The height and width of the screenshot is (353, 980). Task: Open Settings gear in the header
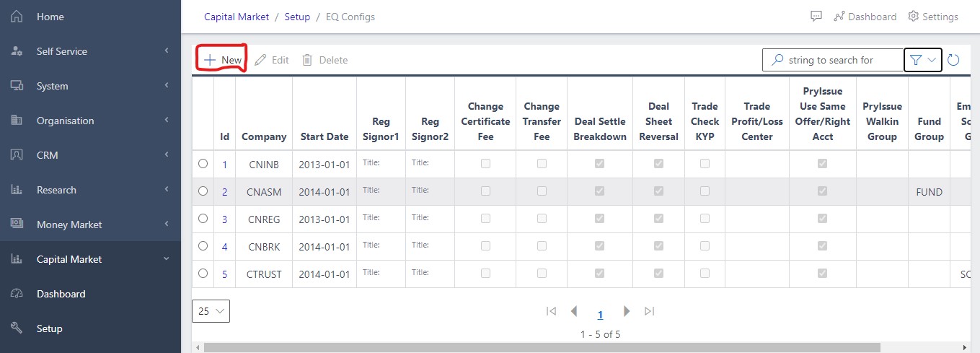click(933, 17)
